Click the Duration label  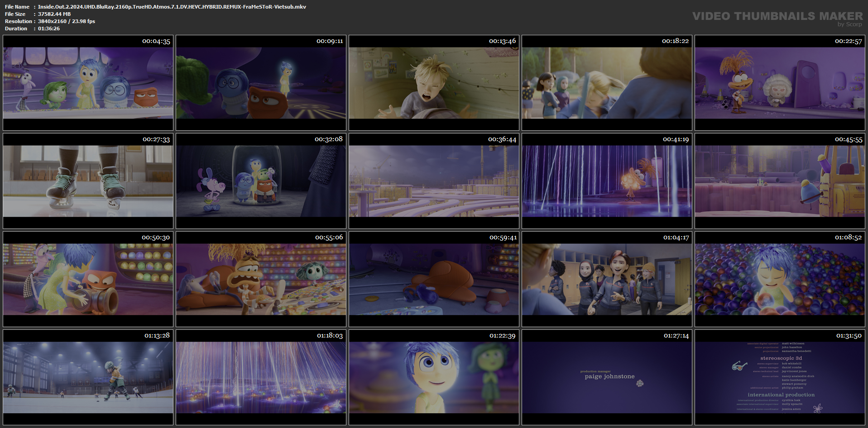click(x=16, y=29)
